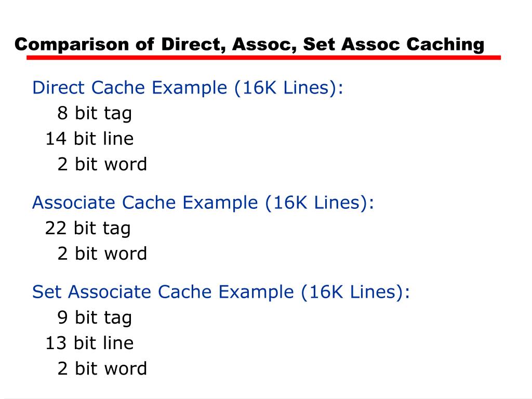Click the word 'Caching' in the title

click(445, 45)
